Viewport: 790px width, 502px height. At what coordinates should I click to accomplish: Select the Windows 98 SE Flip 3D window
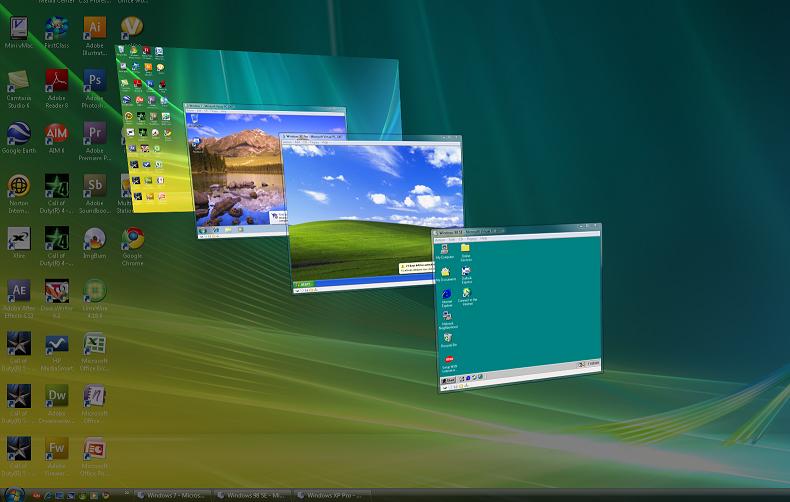point(519,307)
